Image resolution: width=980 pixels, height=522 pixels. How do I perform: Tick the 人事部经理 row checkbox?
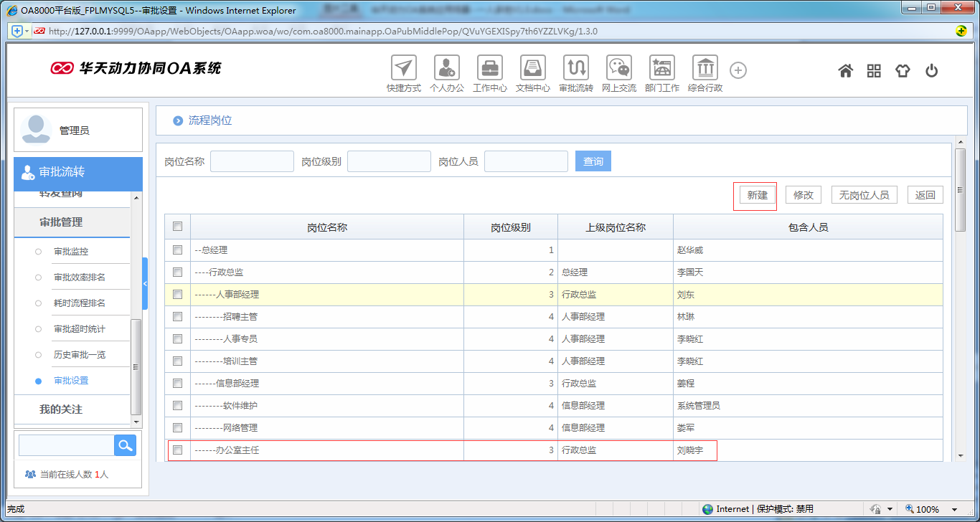click(178, 295)
